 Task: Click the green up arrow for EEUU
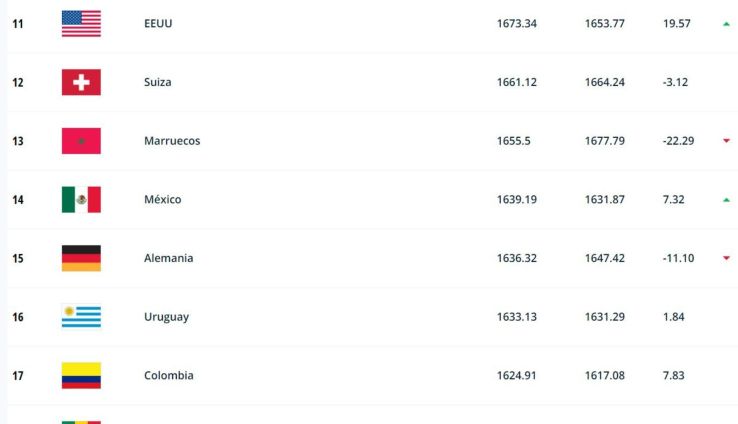click(726, 23)
